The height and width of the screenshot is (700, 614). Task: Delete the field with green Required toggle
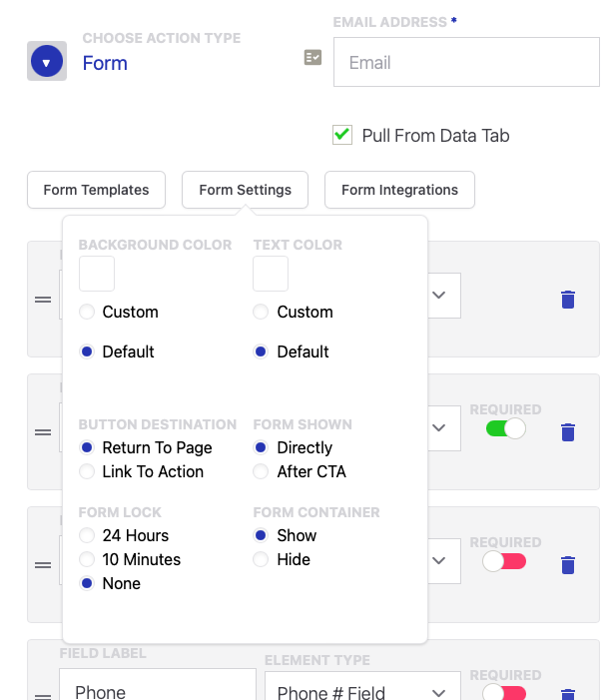tap(568, 431)
